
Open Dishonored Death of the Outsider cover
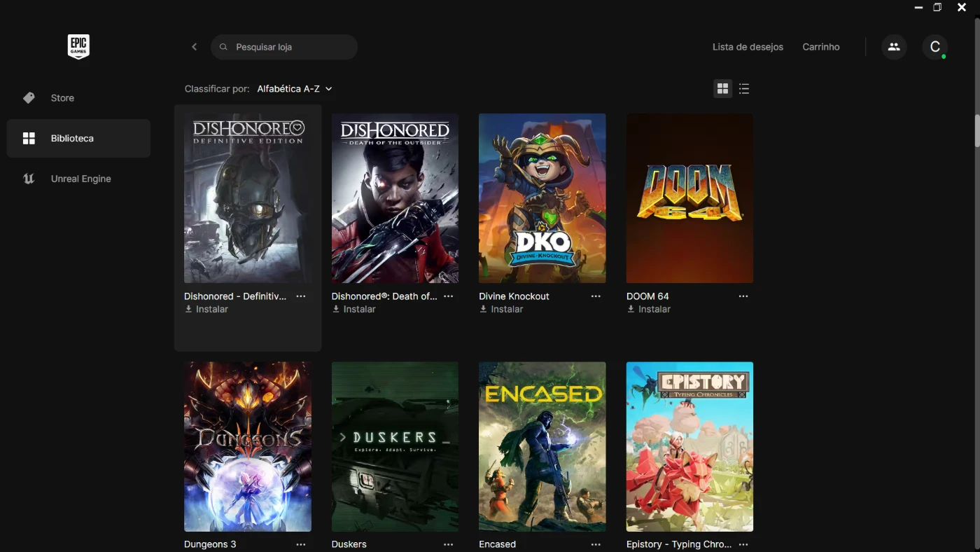[x=395, y=198]
